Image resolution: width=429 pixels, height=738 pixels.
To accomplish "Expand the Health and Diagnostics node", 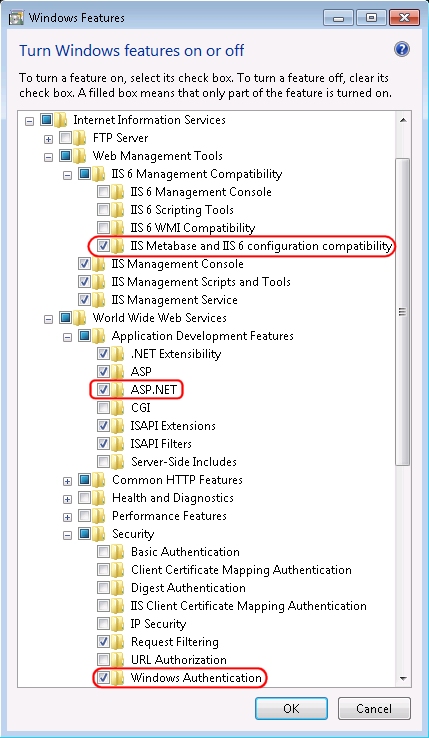I will 67,499.
